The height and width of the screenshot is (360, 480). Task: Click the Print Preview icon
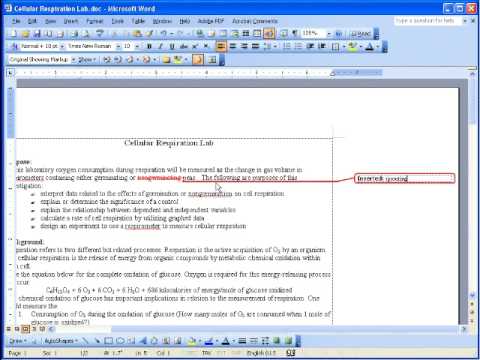click(86, 33)
